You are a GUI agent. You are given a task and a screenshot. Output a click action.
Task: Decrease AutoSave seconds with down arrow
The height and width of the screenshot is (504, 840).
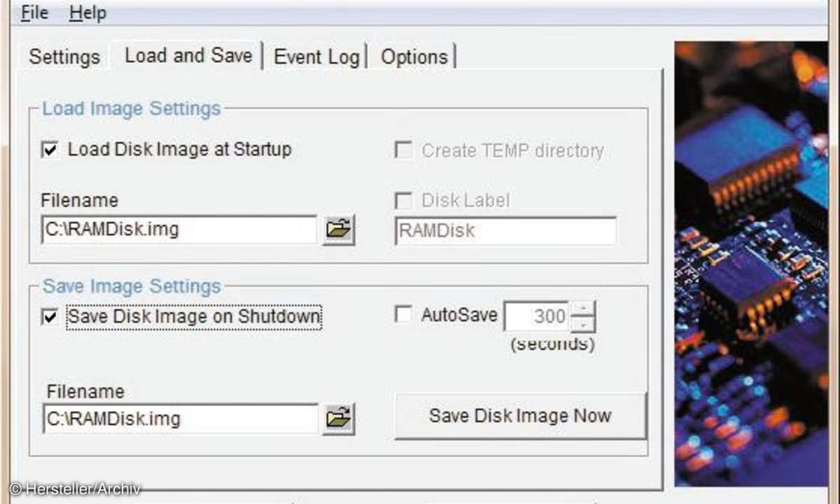pos(583,325)
